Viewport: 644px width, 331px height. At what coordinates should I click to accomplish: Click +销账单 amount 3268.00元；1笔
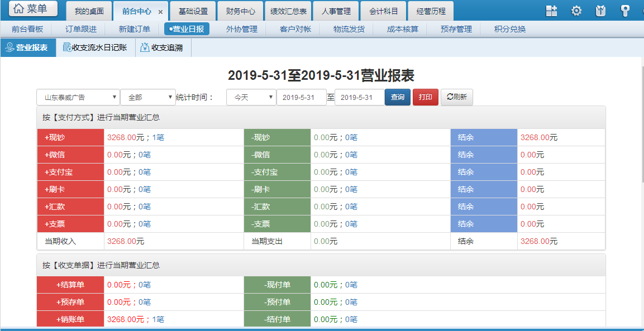[x=136, y=319]
